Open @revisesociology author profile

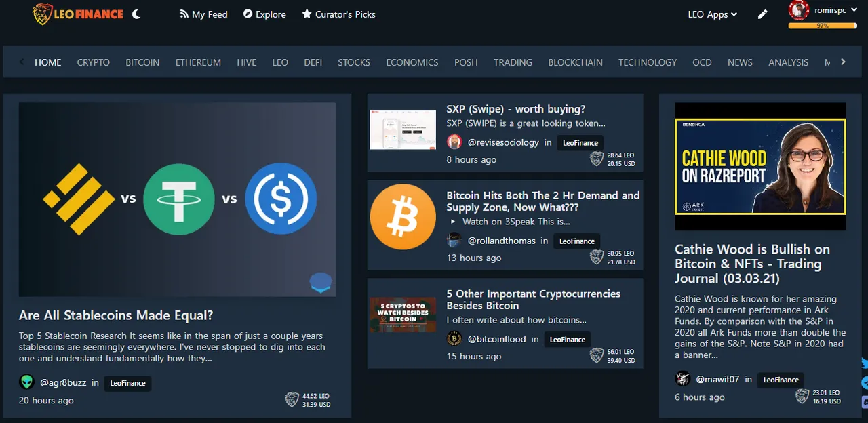[503, 142]
